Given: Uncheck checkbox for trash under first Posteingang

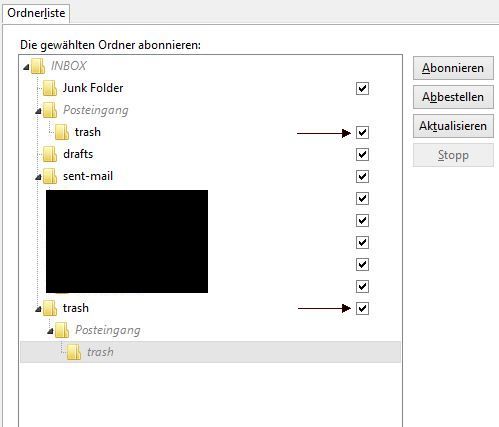Looking at the screenshot, I should coord(362,132).
